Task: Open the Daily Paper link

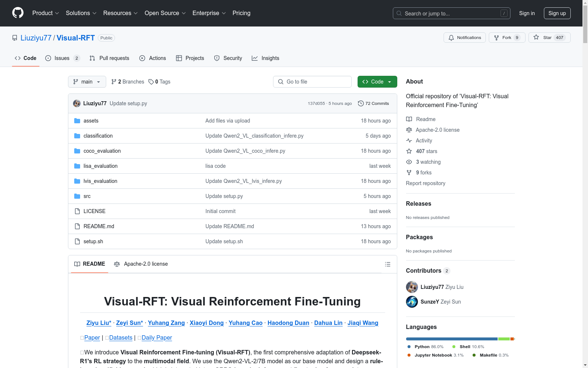Action: [x=157, y=338]
